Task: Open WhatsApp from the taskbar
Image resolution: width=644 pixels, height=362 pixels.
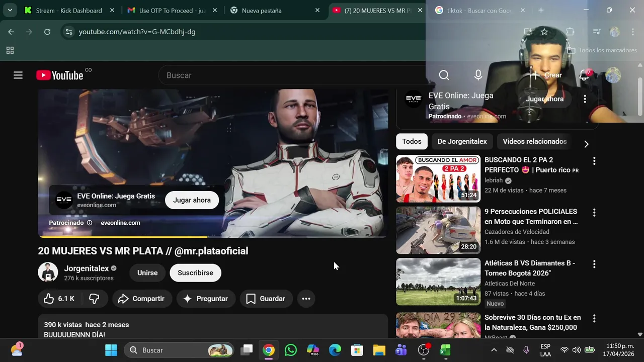Action: pyautogui.click(x=291, y=350)
